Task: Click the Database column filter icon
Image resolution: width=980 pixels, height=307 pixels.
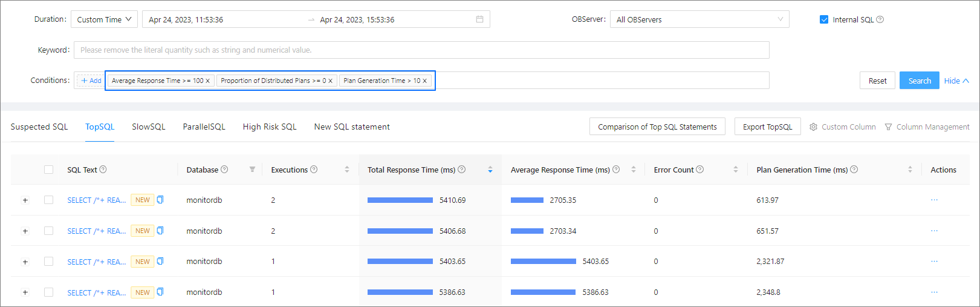Action: point(252,170)
